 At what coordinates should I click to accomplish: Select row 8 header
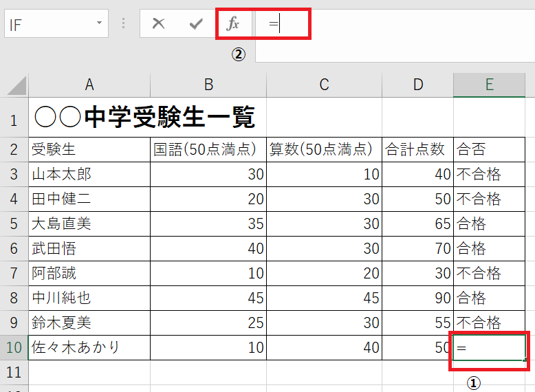[x=14, y=298]
